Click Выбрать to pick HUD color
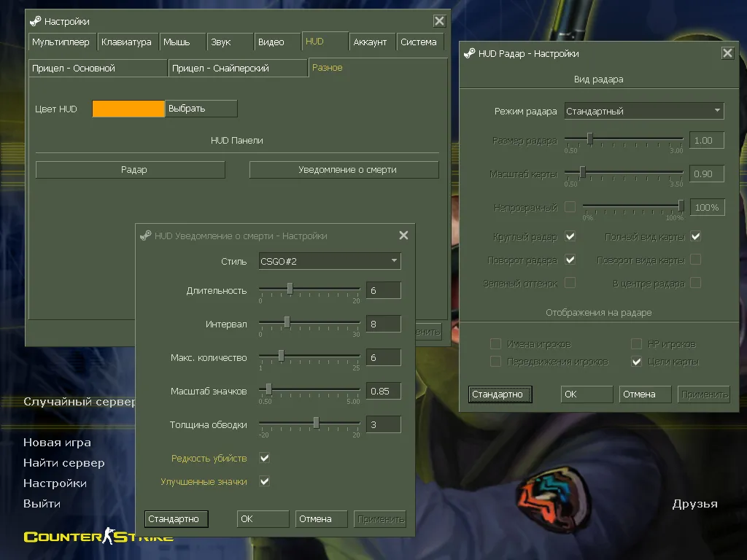 201,109
